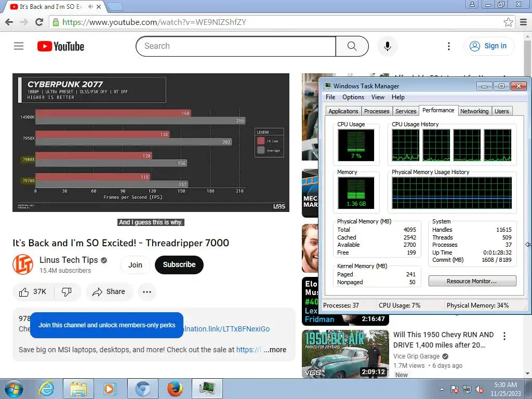The width and height of the screenshot is (532, 399).
Task: Switch to the Services tab
Action: tap(406, 111)
